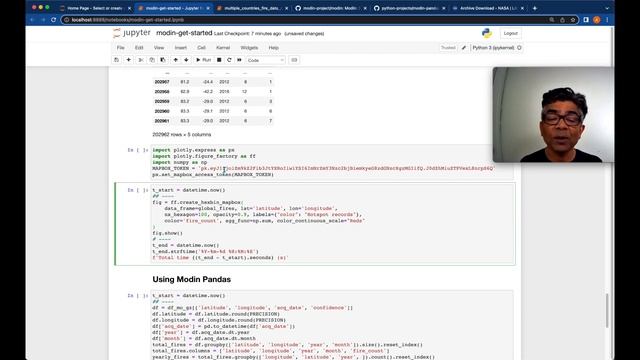640x360 pixels.
Task: Reload the page in the browser
Action: pos(53,20)
